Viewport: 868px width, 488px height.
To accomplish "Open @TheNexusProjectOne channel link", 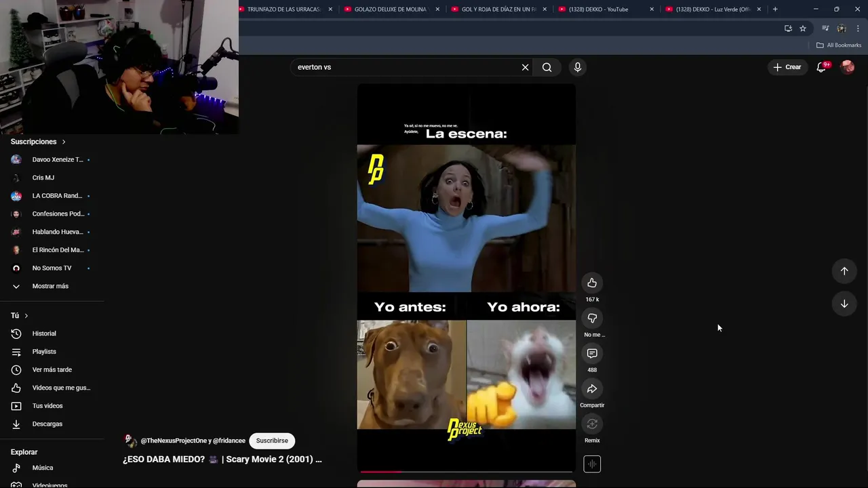I will coord(174,441).
